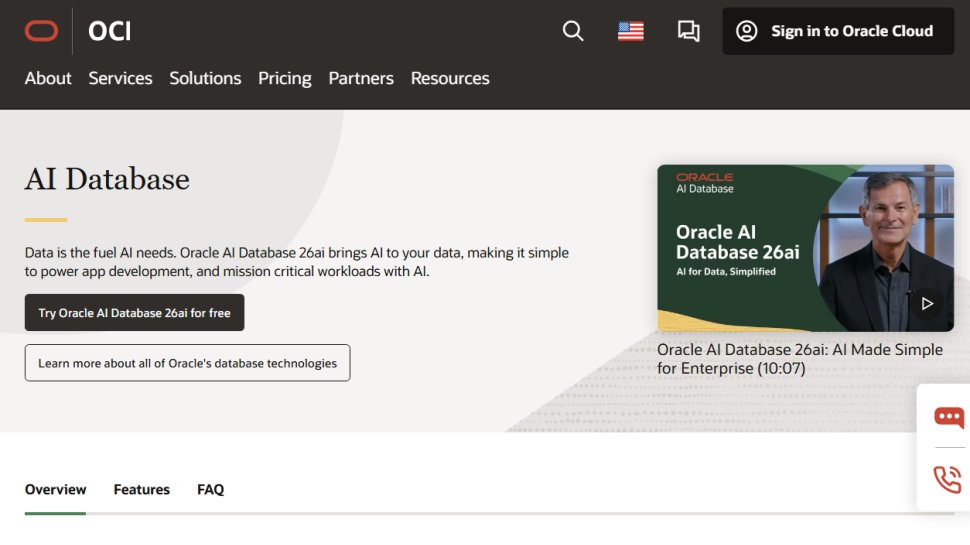The height and width of the screenshot is (545, 970).
Task: Open the Partners menu
Action: [361, 79]
